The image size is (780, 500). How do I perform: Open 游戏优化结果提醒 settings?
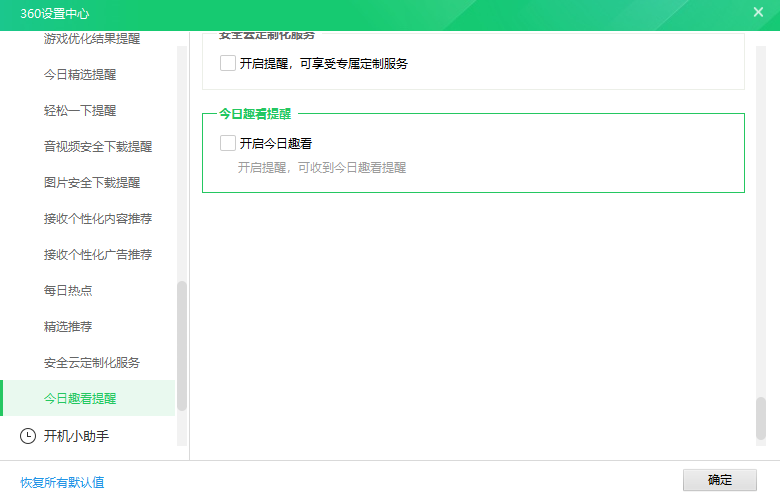[92, 38]
